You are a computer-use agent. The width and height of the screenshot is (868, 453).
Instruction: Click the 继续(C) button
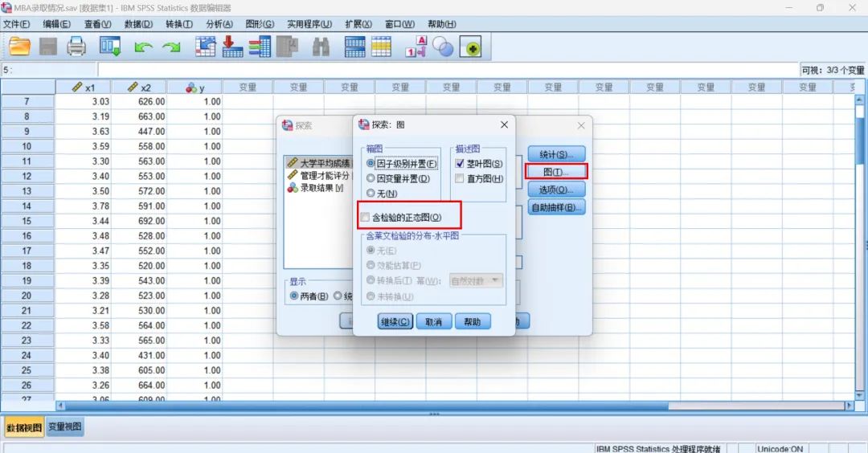(x=395, y=321)
